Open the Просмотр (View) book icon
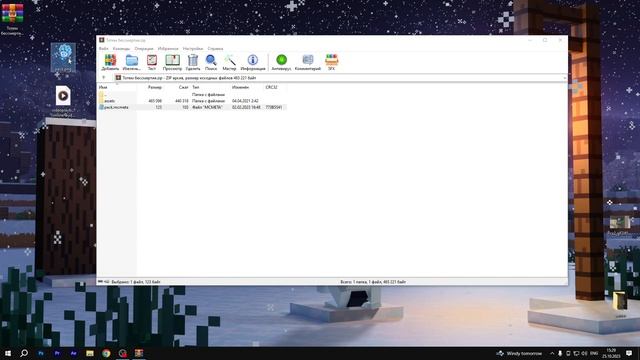The width and height of the screenshot is (640, 360). tap(172, 62)
